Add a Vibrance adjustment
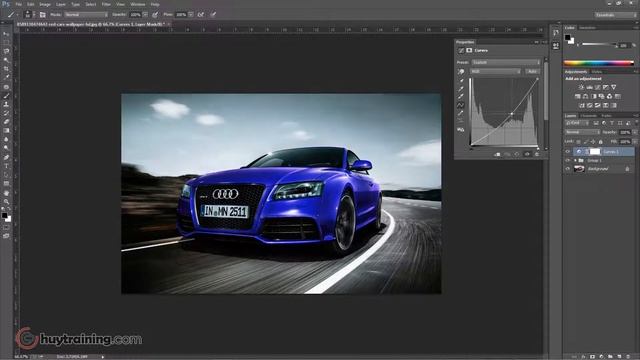The width and height of the screenshot is (640, 360). pos(613,87)
